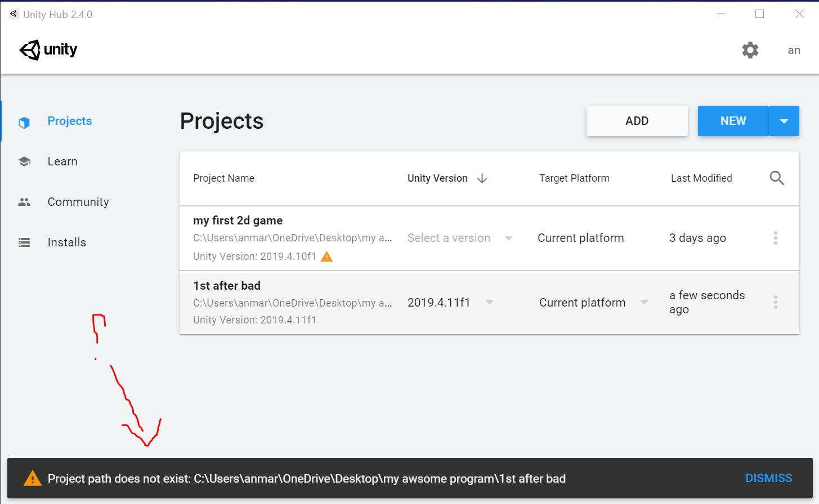Image resolution: width=819 pixels, height=504 pixels.
Task: Open the project search magnifier icon
Action: [x=777, y=178]
